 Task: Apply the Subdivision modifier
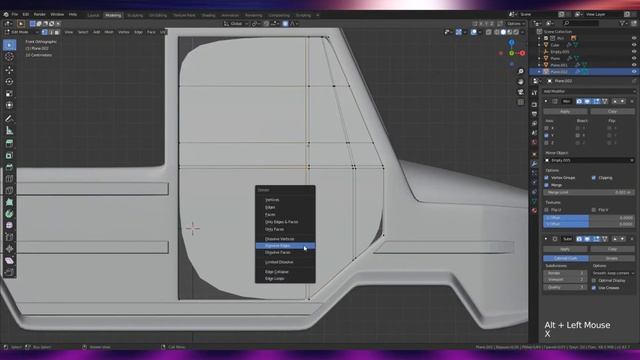(565, 249)
